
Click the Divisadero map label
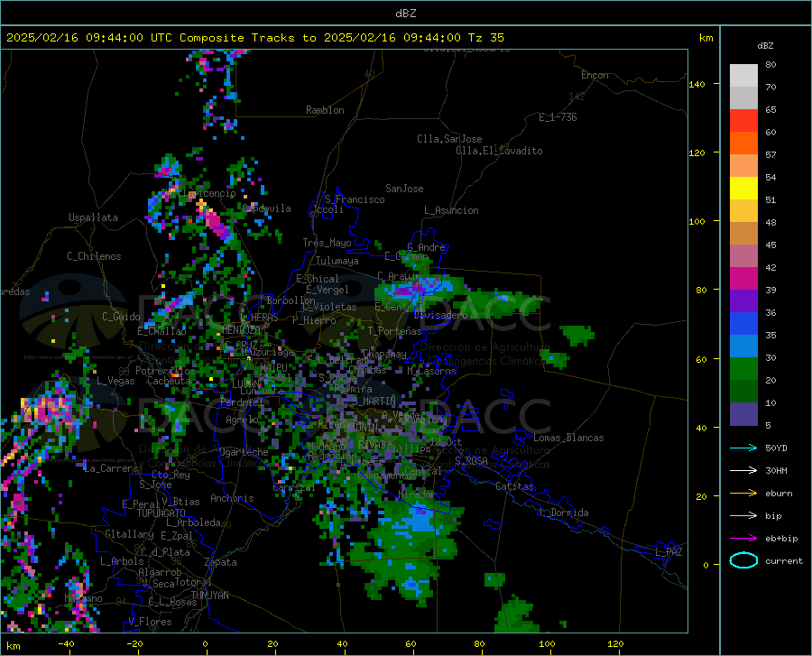[x=440, y=315]
